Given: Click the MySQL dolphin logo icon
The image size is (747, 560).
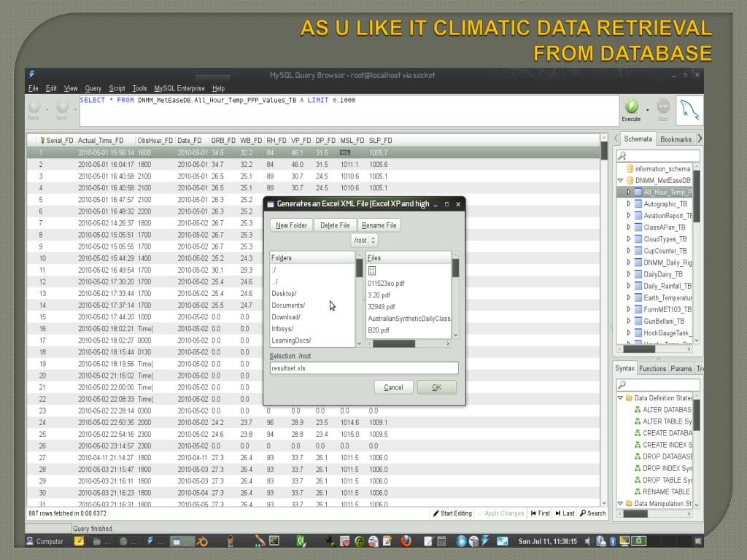Looking at the screenshot, I should 689,110.
